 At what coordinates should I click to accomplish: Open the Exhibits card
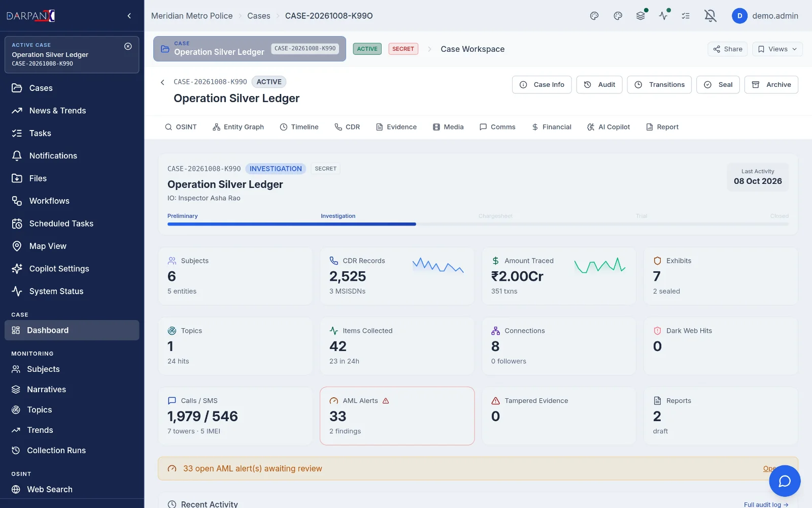pos(721,276)
